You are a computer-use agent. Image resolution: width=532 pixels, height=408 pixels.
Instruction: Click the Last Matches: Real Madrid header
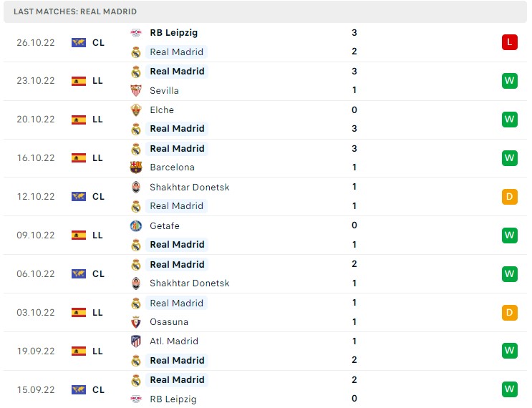75,12
